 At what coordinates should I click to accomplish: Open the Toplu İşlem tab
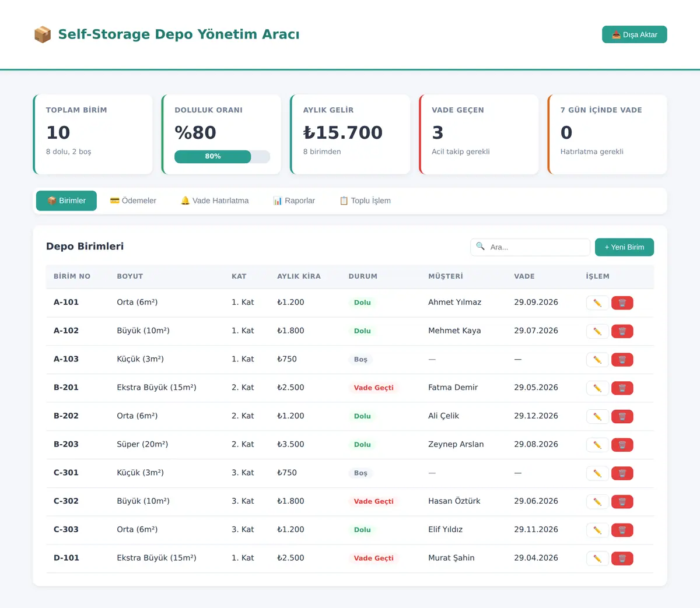point(365,201)
